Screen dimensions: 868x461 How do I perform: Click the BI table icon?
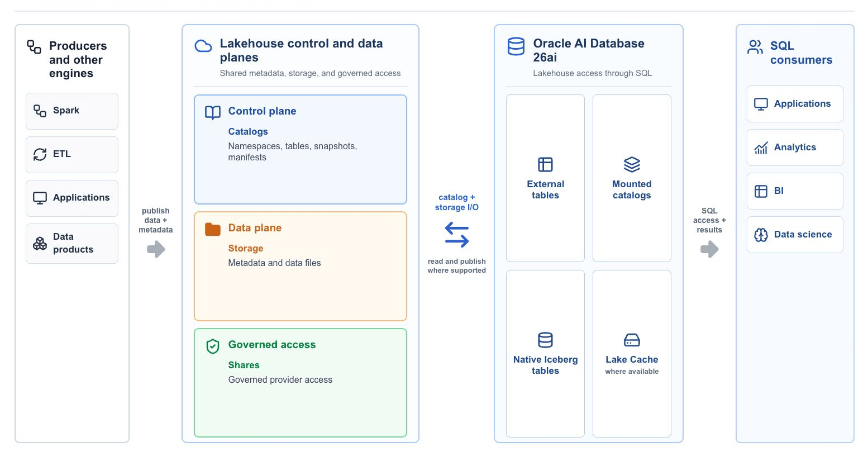761,191
